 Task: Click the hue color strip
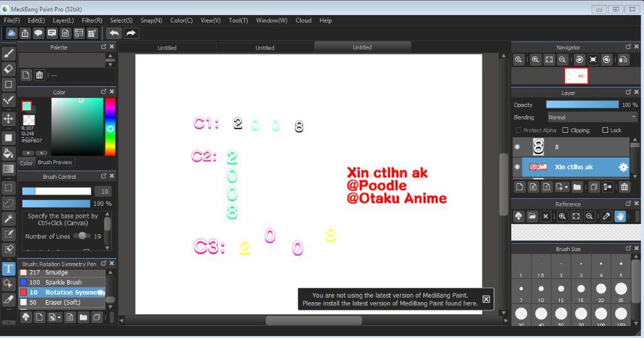(x=110, y=127)
